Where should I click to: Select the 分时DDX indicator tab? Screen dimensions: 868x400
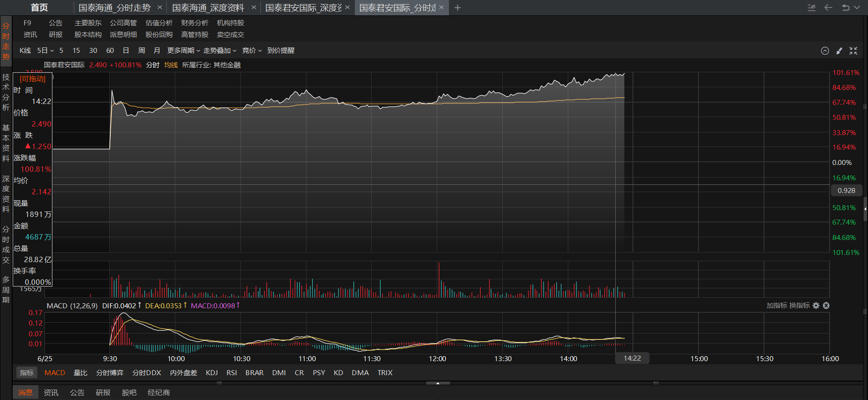tap(146, 373)
